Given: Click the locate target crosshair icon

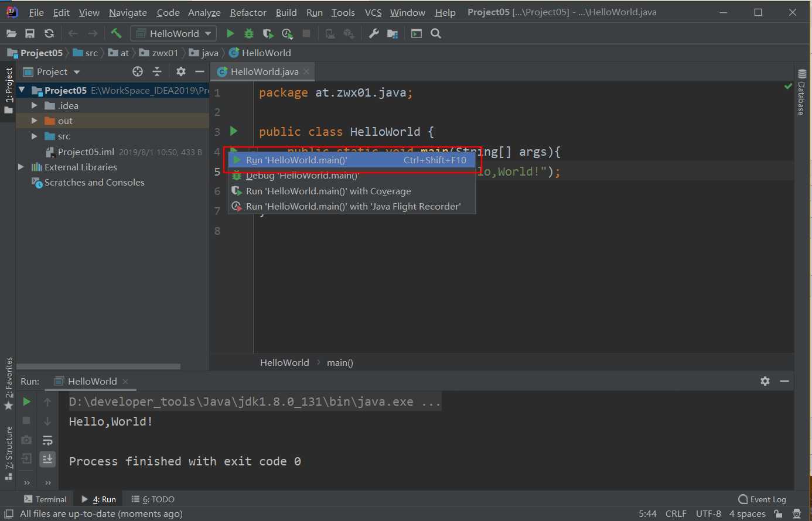Looking at the screenshot, I should tap(138, 71).
